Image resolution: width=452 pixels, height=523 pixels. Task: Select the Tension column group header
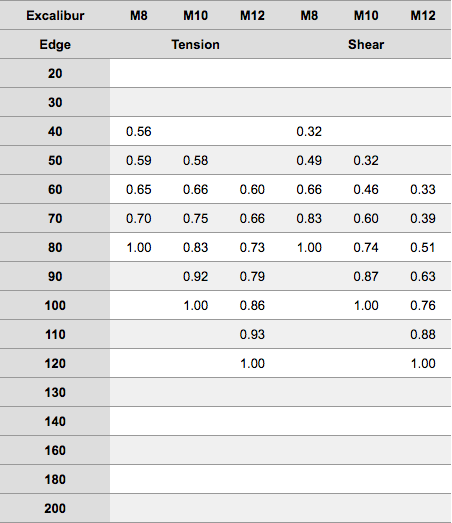point(195,45)
